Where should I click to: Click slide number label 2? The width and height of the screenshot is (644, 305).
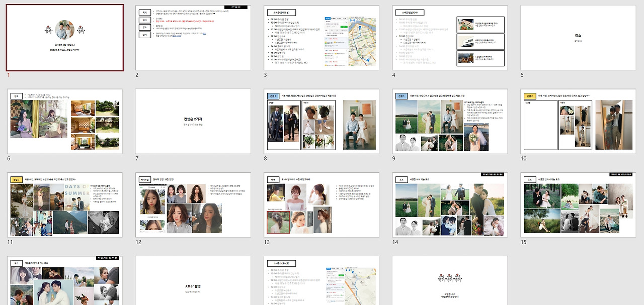137,75
